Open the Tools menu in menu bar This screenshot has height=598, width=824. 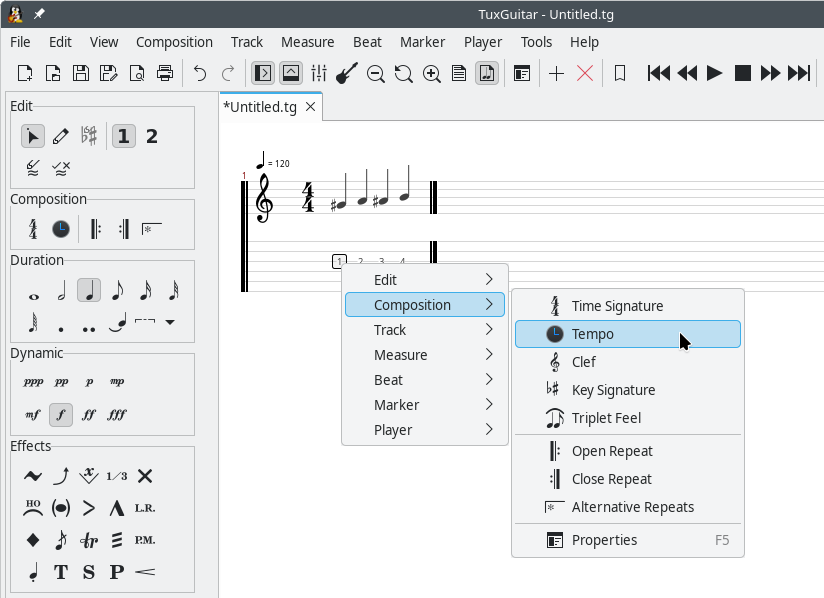(x=536, y=42)
